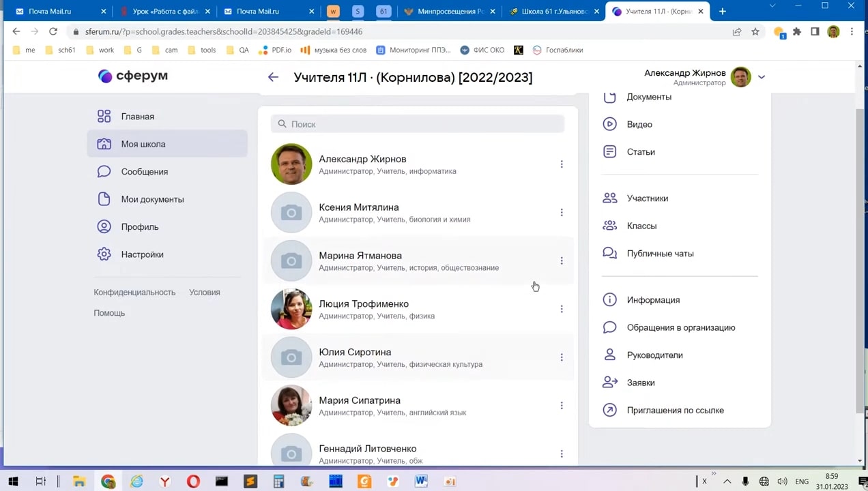Bookmark this page with the star icon

point(755,31)
